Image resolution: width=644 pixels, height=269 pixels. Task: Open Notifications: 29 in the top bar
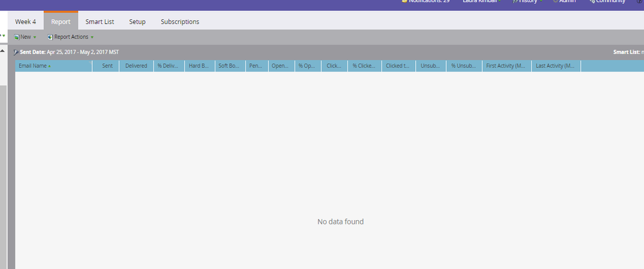[x=429, y=1]
